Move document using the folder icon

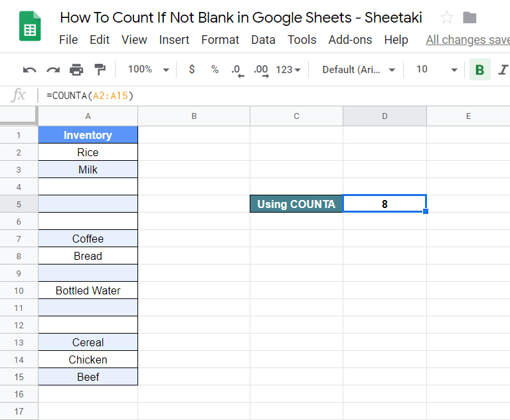pos(469,17)
